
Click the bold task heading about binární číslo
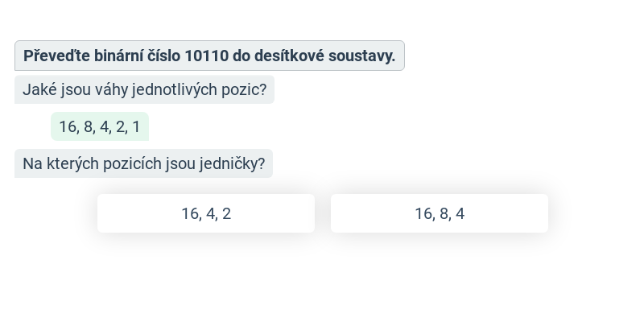(209, 56)
